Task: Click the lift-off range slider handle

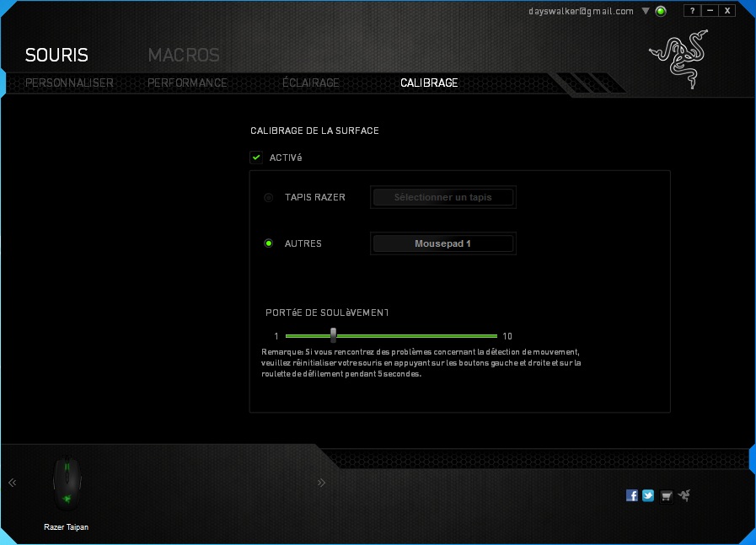Action: (x=333, y=335)
